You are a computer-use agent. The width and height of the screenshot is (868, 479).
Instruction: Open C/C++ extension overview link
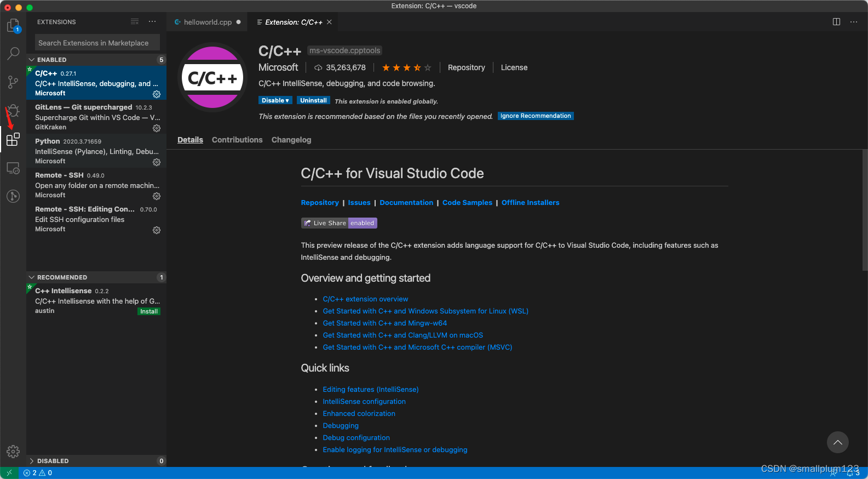pyautogui.click(x=365, y=299)
